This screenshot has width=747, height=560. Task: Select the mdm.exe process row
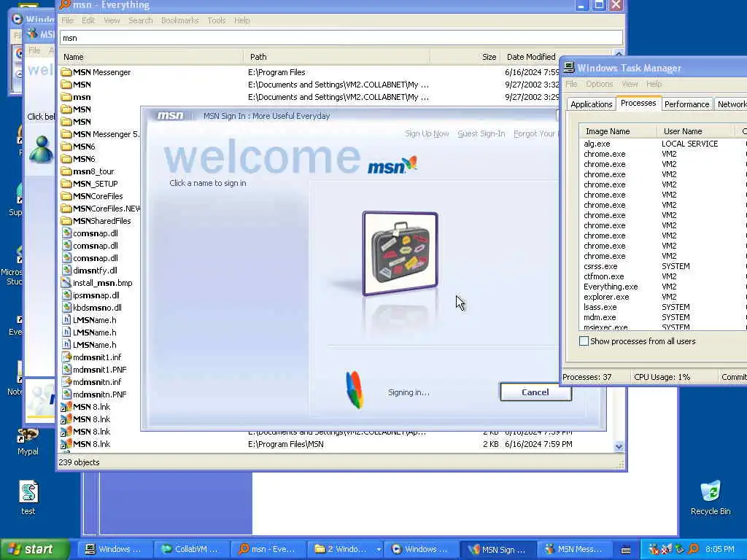point(662,317)
